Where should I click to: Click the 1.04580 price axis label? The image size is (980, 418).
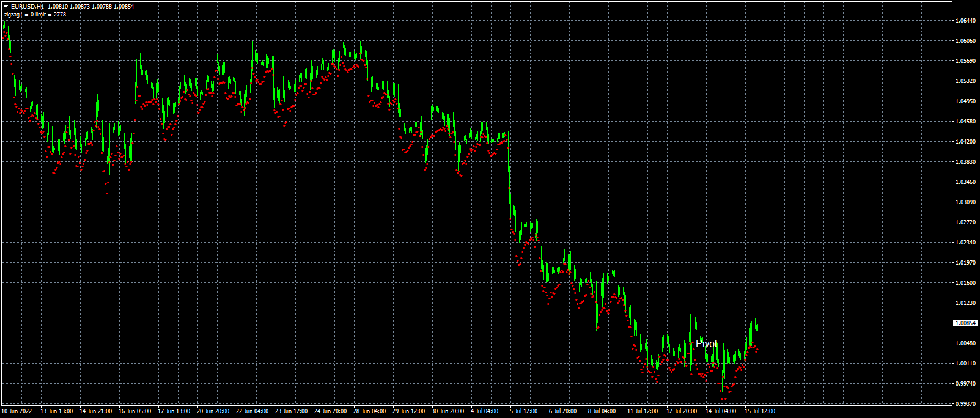(x=965, y=121)
